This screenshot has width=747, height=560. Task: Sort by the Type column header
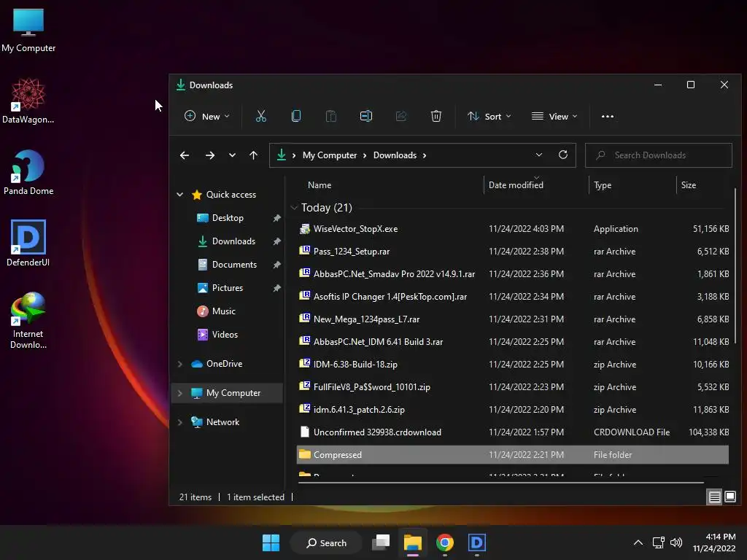click(x=602, y=185)
